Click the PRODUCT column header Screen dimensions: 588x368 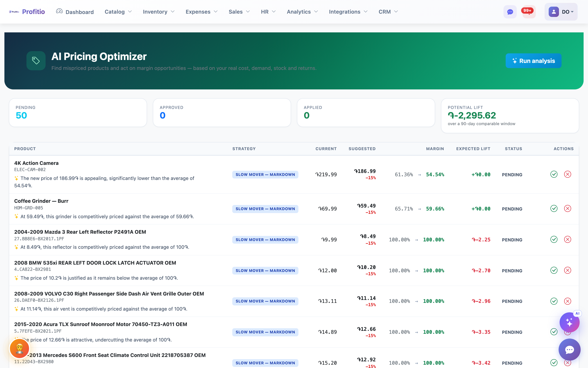click(x=25, y=149)
